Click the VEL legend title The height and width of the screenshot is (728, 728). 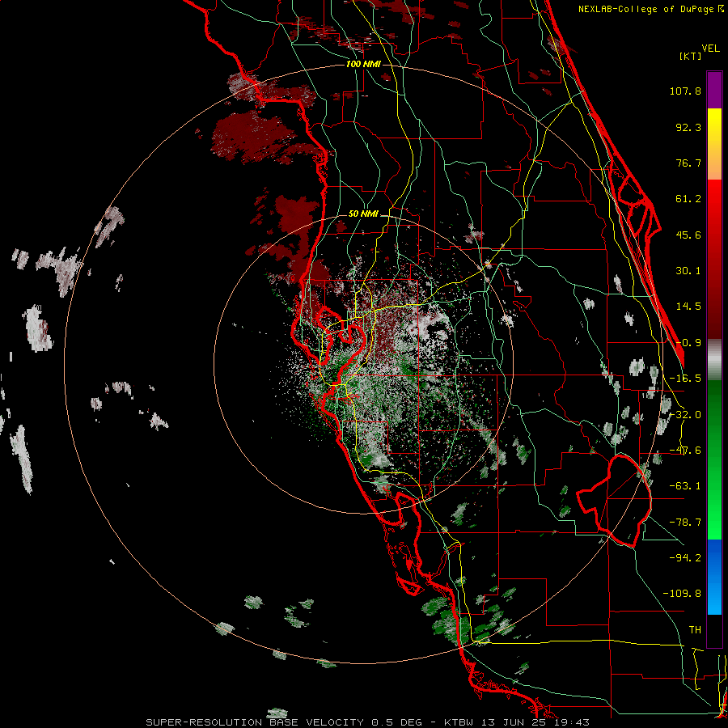click(x=710, y=49)
